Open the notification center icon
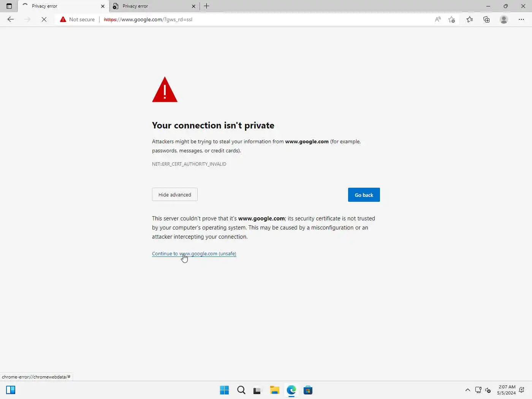Viewport: 532px width, 399px height. pyautogui.click(x=522, y=390)
